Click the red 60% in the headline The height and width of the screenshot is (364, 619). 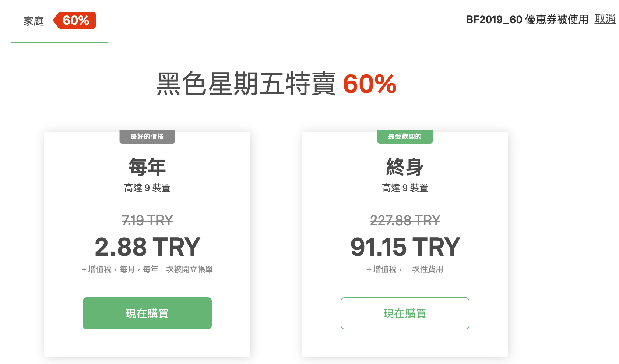click(x=370, y=84)
